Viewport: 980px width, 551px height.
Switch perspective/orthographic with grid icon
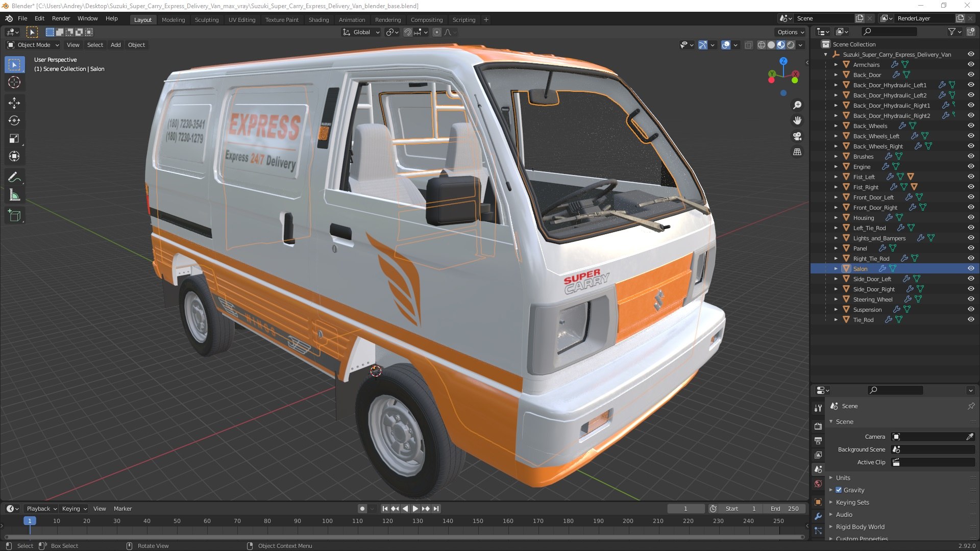[x=797, y=152]
